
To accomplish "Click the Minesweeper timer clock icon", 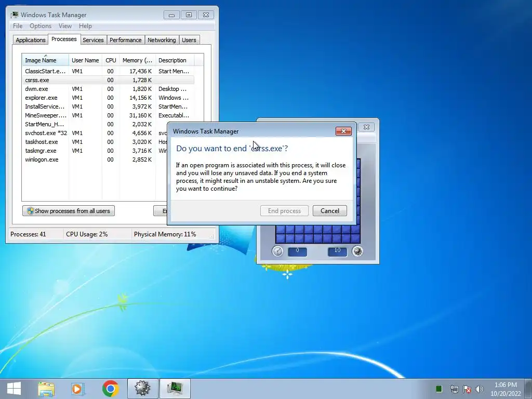I will pyautogui.click(x=277, y=251).
